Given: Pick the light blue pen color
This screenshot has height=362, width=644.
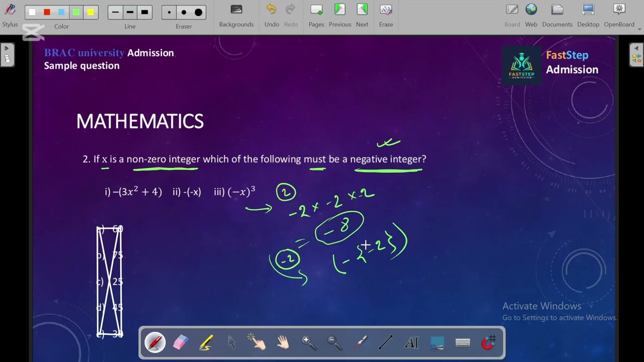Looking at the screenshot, I should pyautogui.click(x=61, y=12).
